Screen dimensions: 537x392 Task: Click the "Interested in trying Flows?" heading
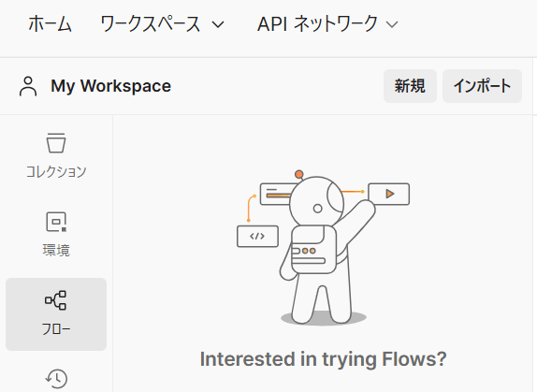tap(324, 359)
